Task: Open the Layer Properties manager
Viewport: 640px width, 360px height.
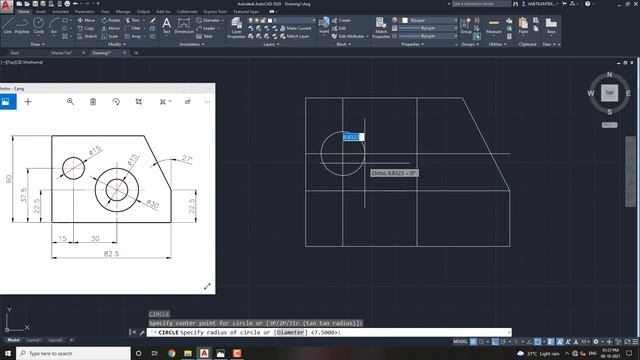Action: tap(236, 27)
